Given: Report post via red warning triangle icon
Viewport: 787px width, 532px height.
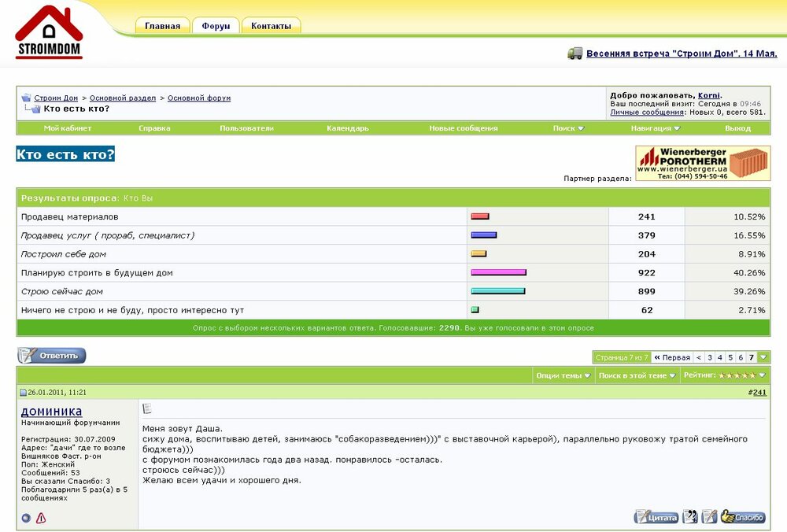Looking at the screenshot, I should click(41, 518).
